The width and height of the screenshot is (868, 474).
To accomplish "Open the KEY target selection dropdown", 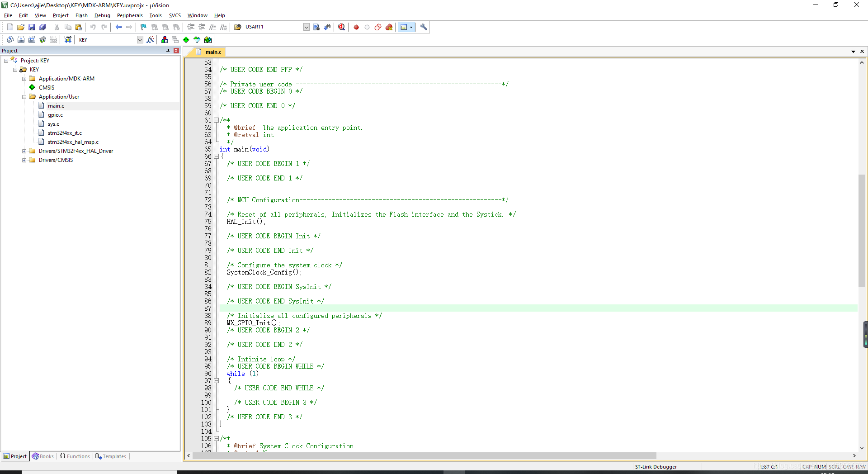I will pyautogui.click(x=140, y=40).
